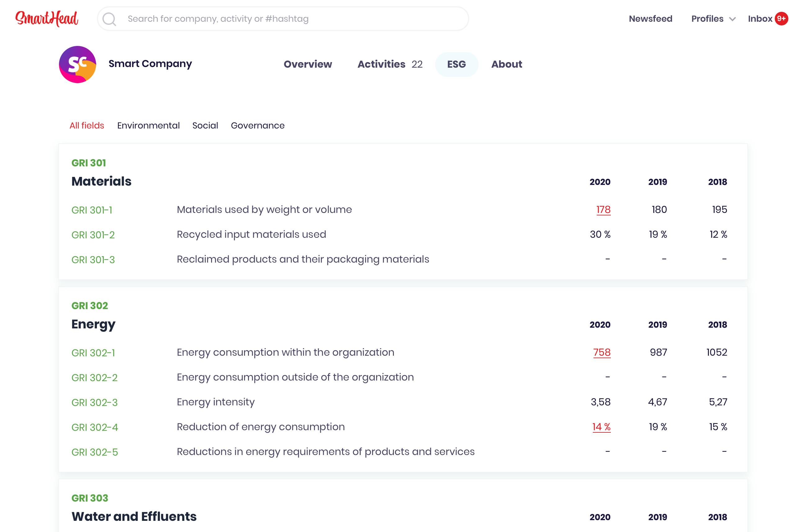Open the 2020 materials value 178

tap(603, 210)
